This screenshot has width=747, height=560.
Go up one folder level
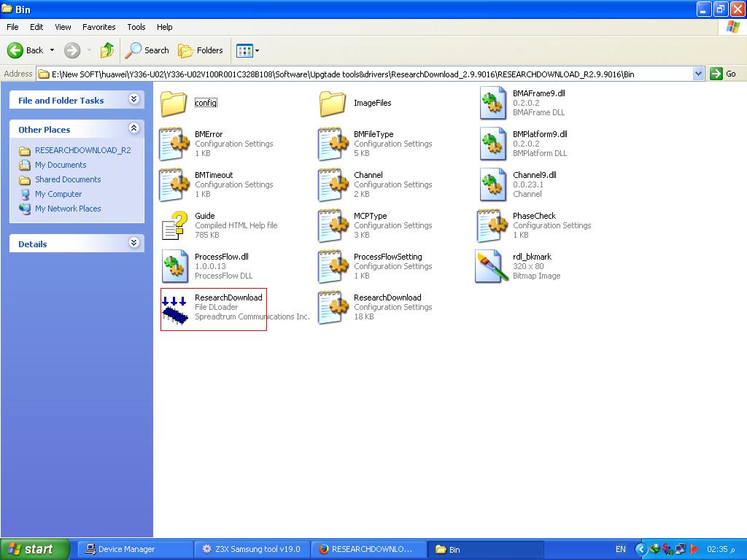pos(107,50)
